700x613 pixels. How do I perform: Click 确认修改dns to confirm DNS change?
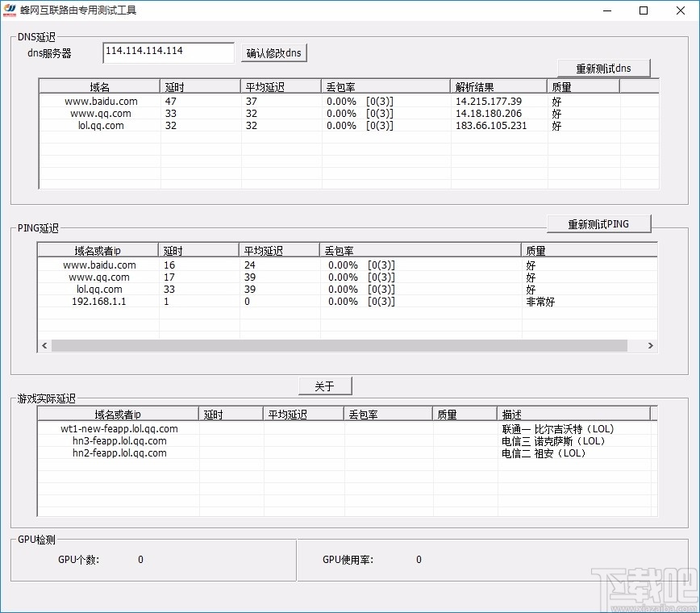273,52
